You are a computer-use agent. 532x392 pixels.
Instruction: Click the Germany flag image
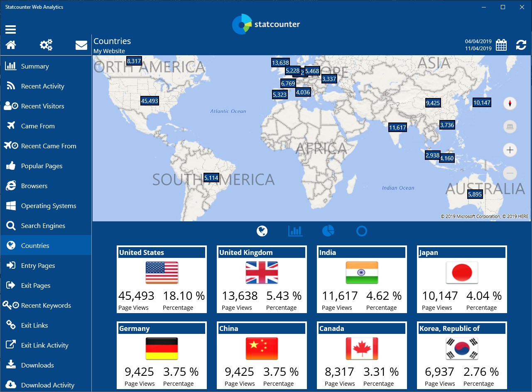162,348
